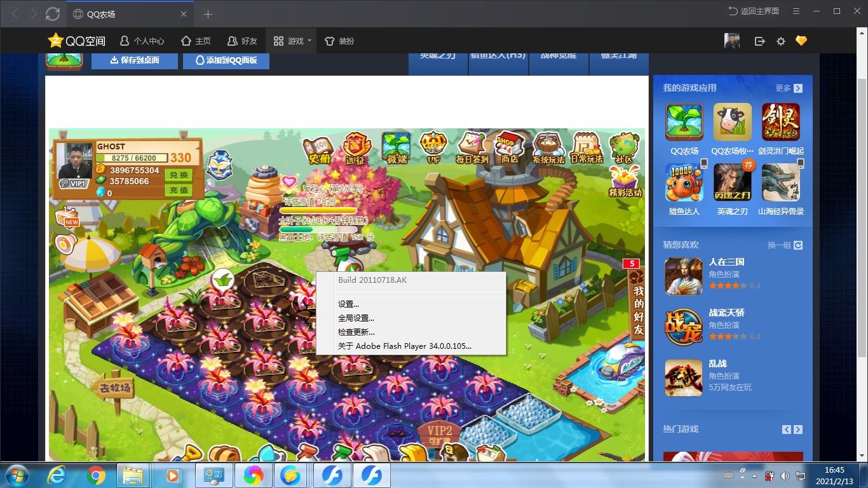Select 设置... in Flash context menu

pos(348,304)
